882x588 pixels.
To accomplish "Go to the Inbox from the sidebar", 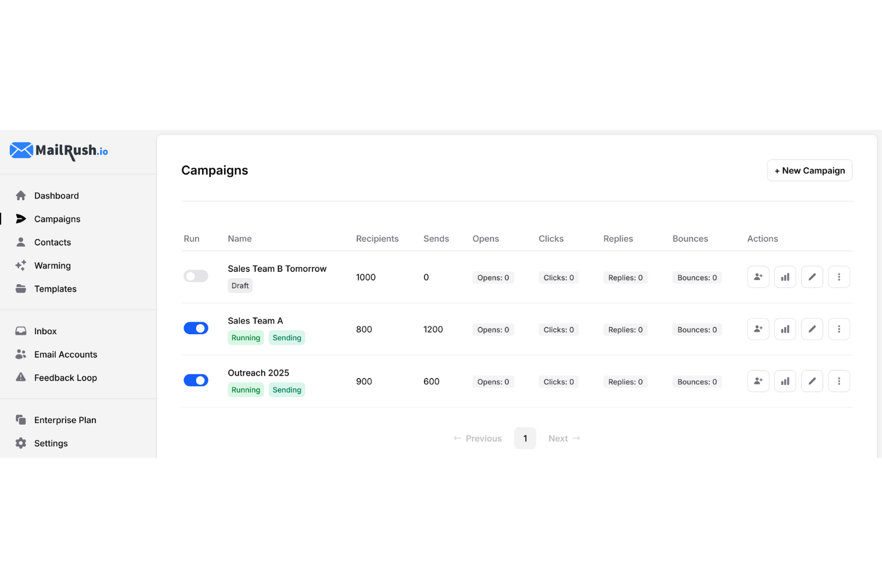I will pyautogui.click(x=45, y=331).
